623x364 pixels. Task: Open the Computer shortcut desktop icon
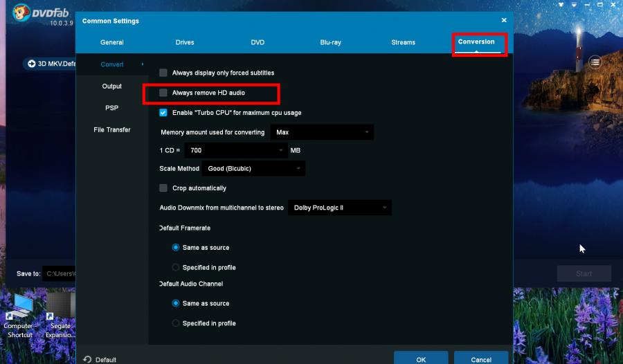pyautogui.click(x=19, y=307)
